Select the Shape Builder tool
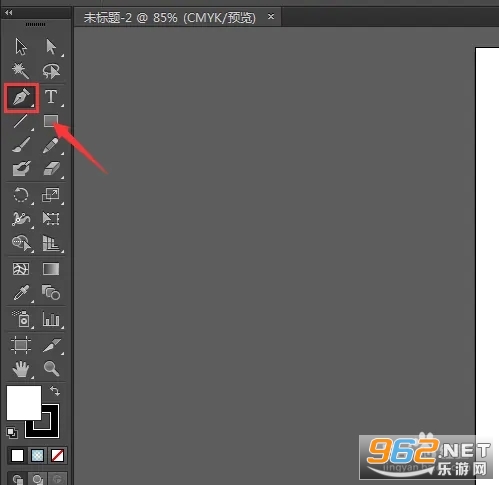The image size is (499, 485). pos(21,243)
